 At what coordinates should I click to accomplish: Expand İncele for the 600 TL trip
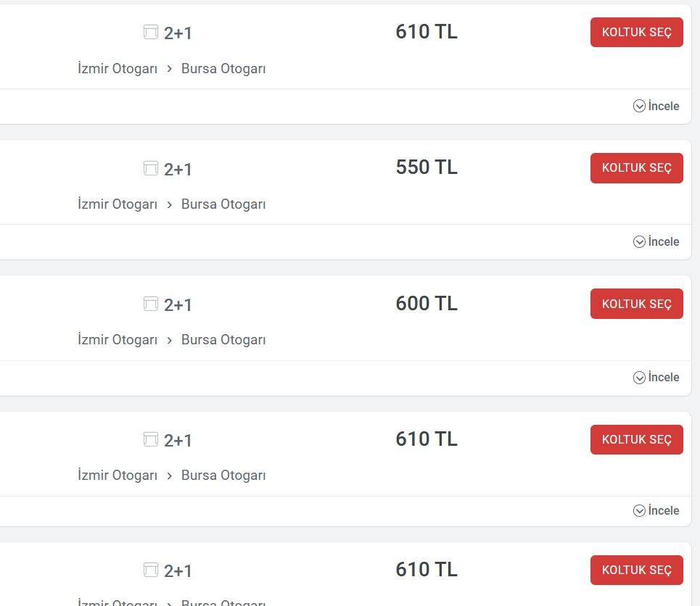coord(656,377)
